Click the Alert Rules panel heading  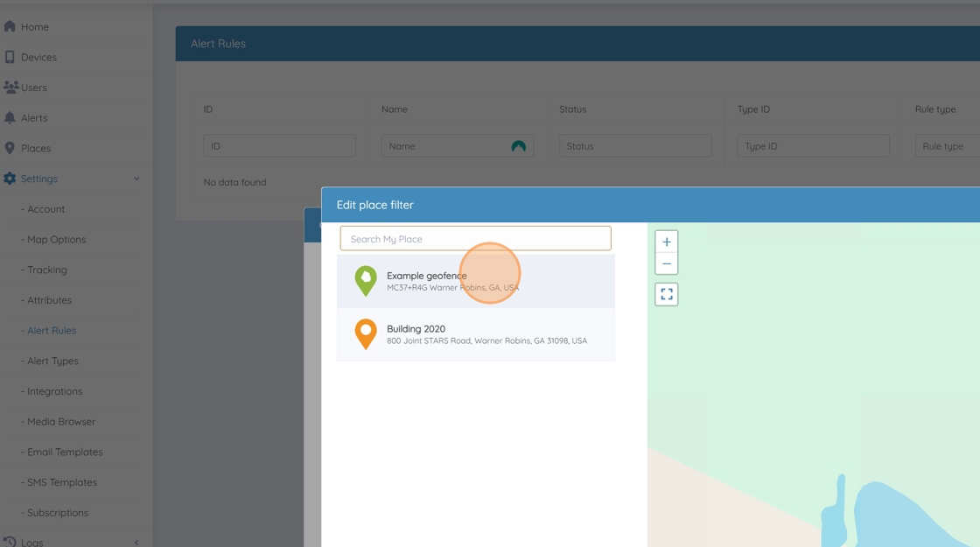point(218,43)
